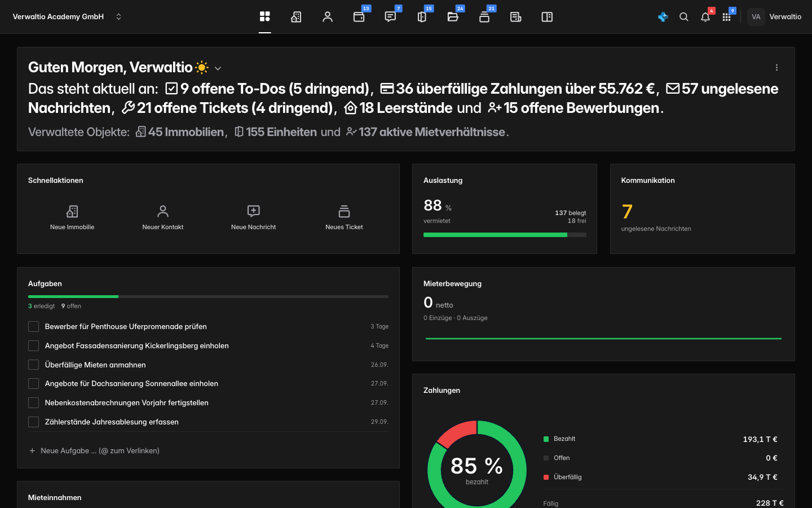Click the Neue Immobilie quick action
Image resolution: width=812 pixels, height=508 pixels.
[72, 217]
